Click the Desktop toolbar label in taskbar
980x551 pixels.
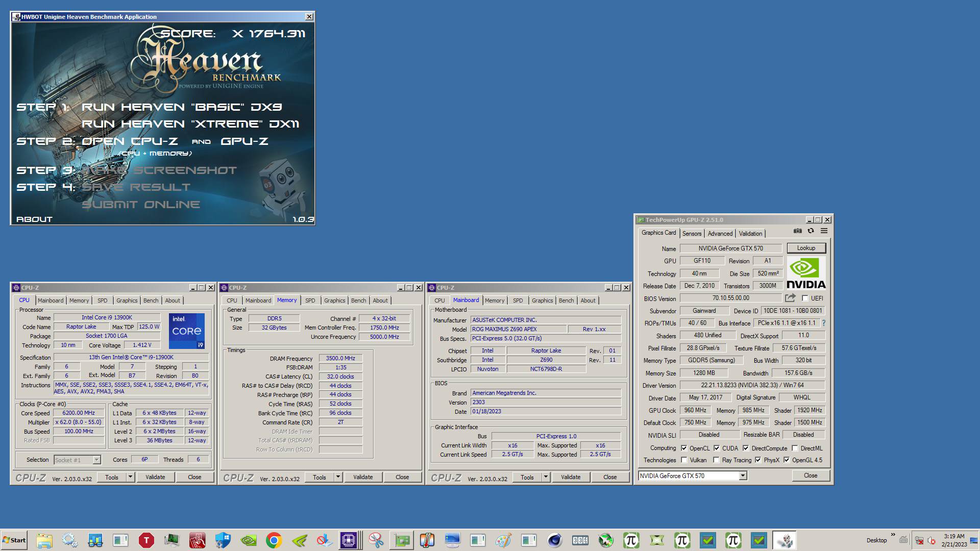(876, 541)
